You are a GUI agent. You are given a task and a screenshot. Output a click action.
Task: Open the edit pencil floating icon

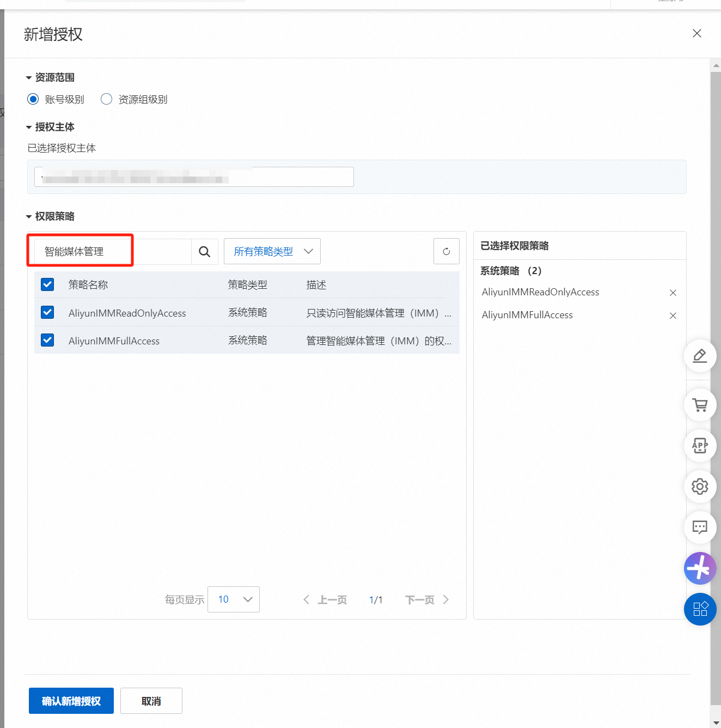pyautogui.click(x=700, y=356)
